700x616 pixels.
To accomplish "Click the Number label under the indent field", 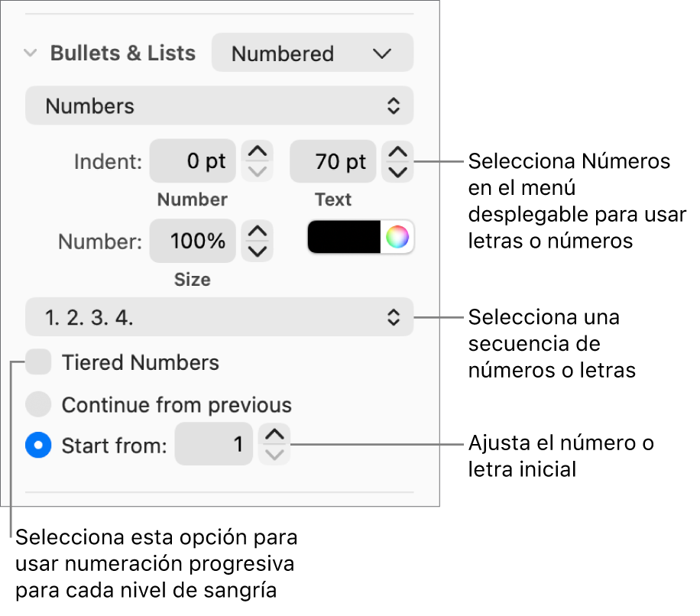I will (x=192, y=199).
